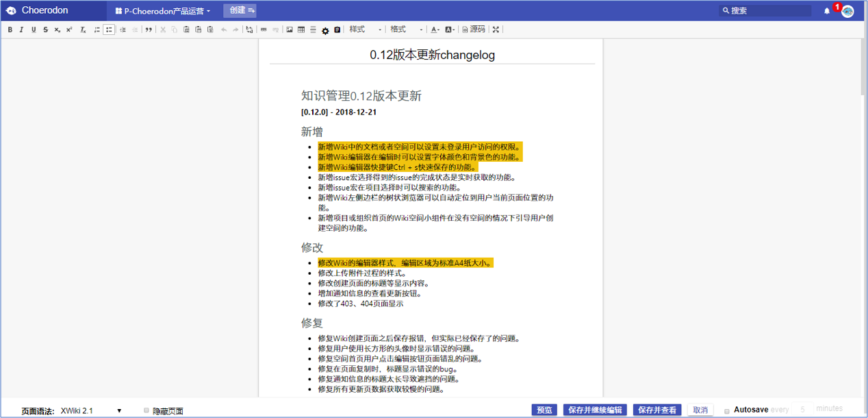The image size is (868, 418).
Task: Click the page title 0.12版本更新changelog field
Action: (x=433, y=55)
